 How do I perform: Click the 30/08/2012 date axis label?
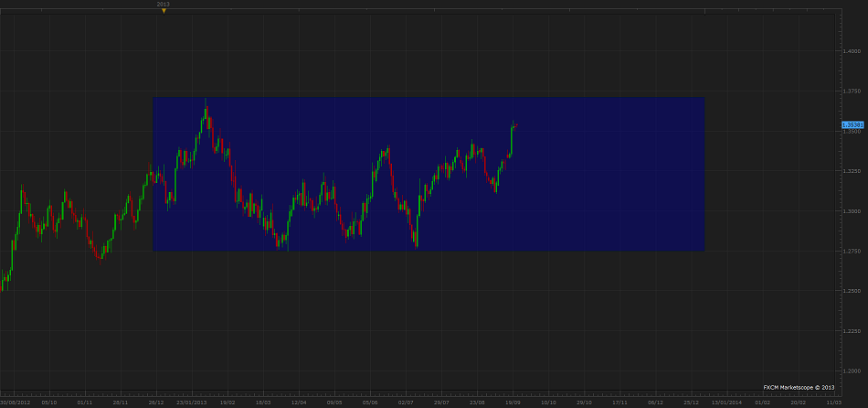click(15, 402)
